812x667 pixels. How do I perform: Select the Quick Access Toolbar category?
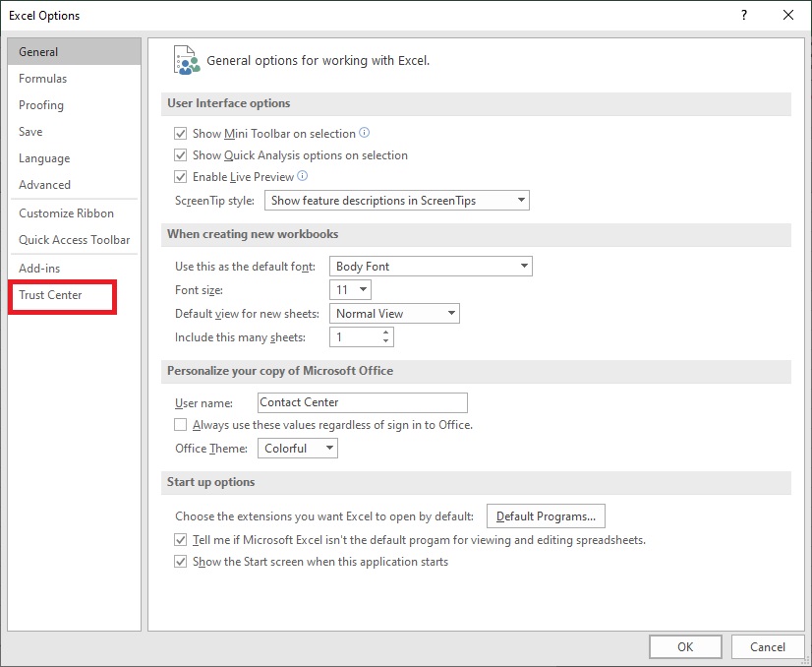point(74,240)
